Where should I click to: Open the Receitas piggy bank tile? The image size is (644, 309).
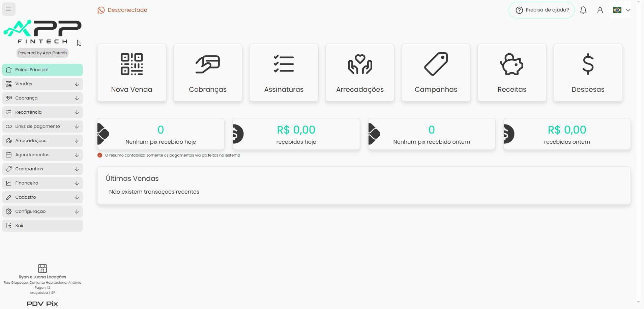pyautogui.click(x=512, y=73)
